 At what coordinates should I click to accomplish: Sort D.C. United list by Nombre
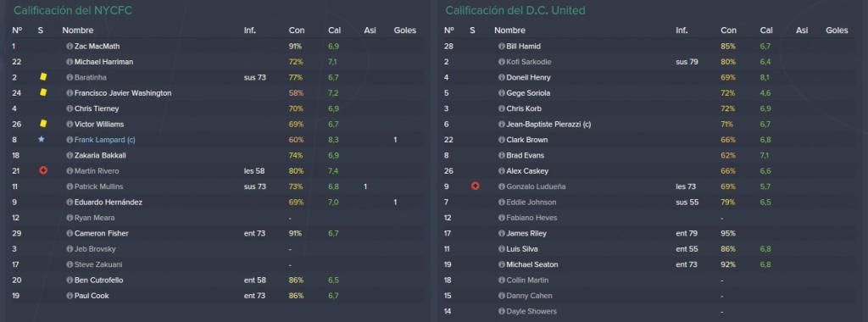point(509,31)
